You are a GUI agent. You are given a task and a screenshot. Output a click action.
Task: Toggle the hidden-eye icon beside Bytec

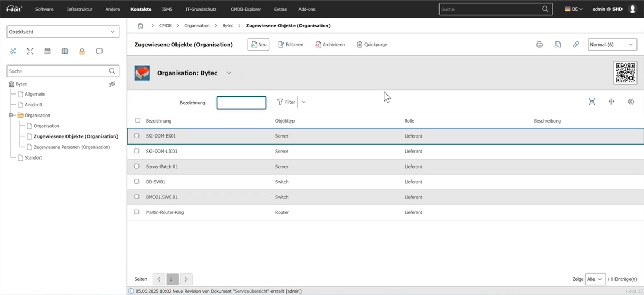point(112,84)
